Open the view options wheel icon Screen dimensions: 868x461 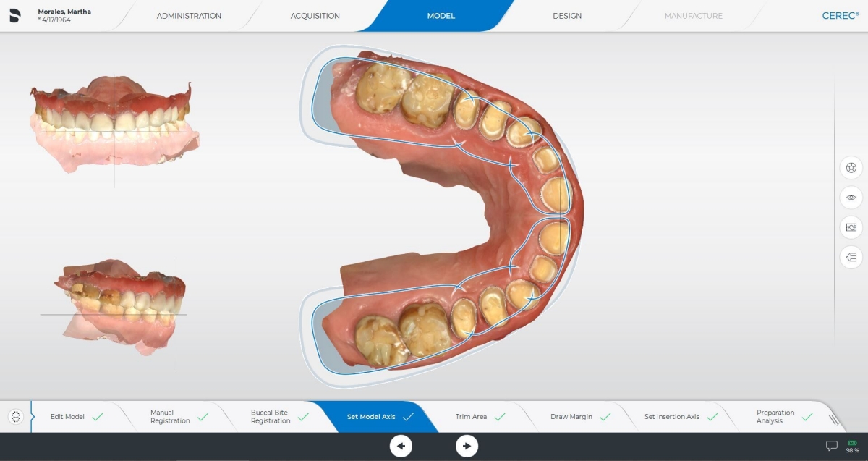coord(851,168)
